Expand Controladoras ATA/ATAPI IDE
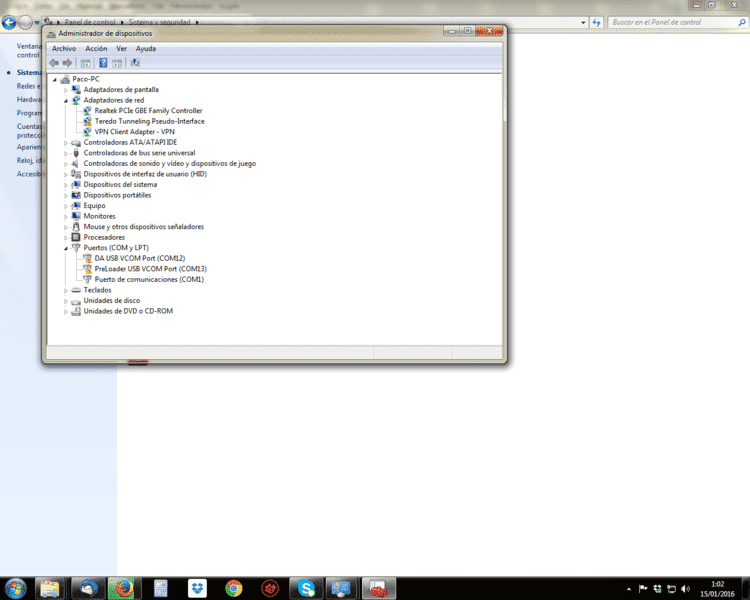Image resolution: width=750 pixels, height=600 pixels. pos(66,143)
